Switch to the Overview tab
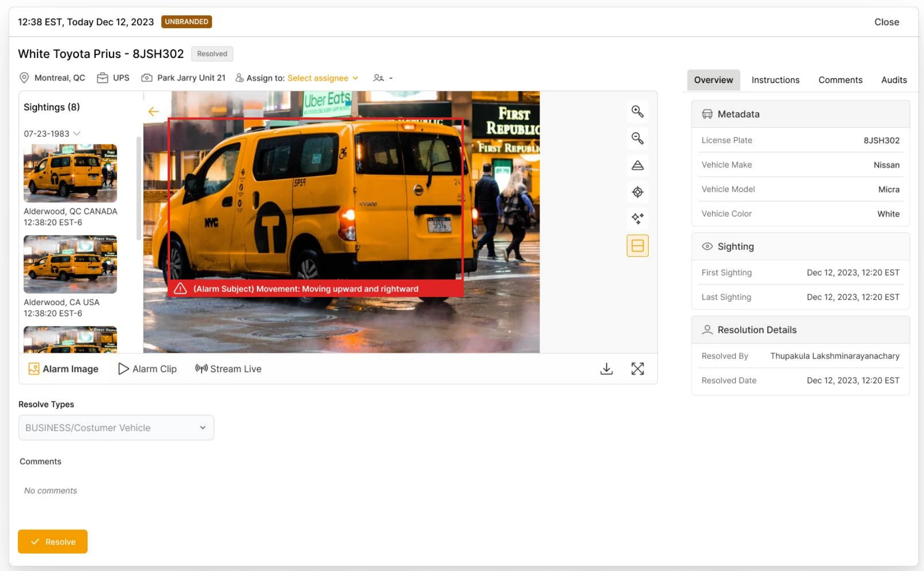The width and height of the screenshot is (924, 571). pyautogui.click(x=713, y=80)
